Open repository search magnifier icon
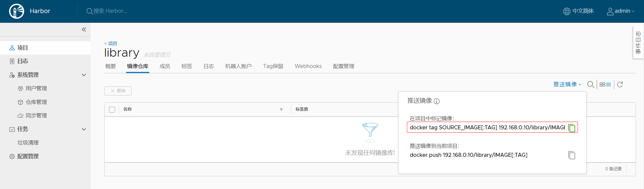Viewport: 644px width, 189px height. (591, 84)
